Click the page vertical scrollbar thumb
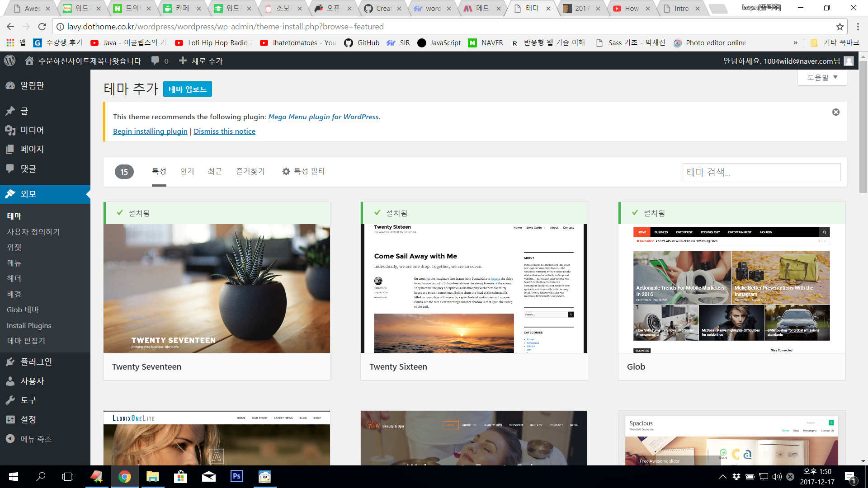Viewport: 868px width, 488px height. (863, 127)
